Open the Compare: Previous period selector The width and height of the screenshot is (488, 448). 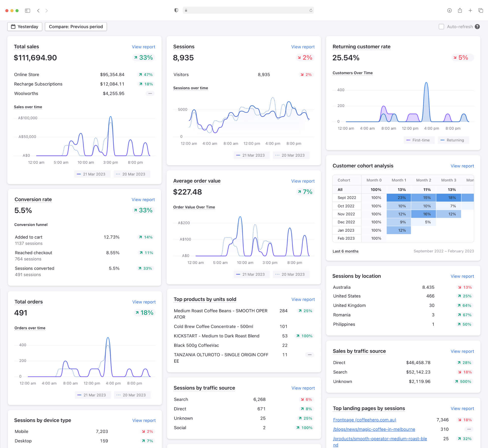point(76,26)
